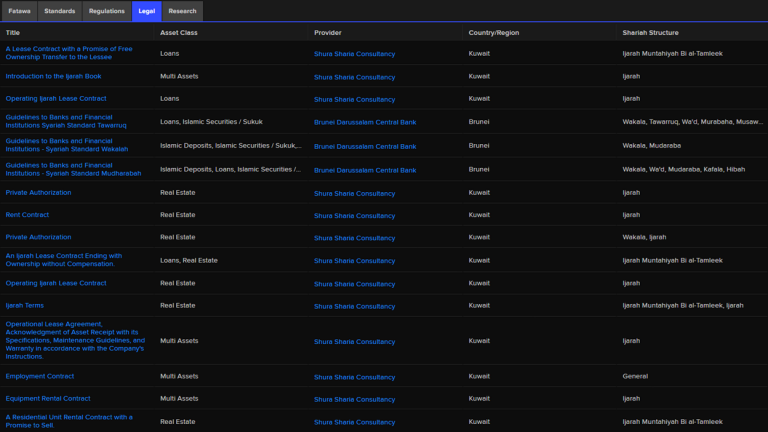Click Shura Sharia Consultancy in Rent Contract row
This screenshot has height=432, width=768.
pyautogui.click(x=355, y=216)
